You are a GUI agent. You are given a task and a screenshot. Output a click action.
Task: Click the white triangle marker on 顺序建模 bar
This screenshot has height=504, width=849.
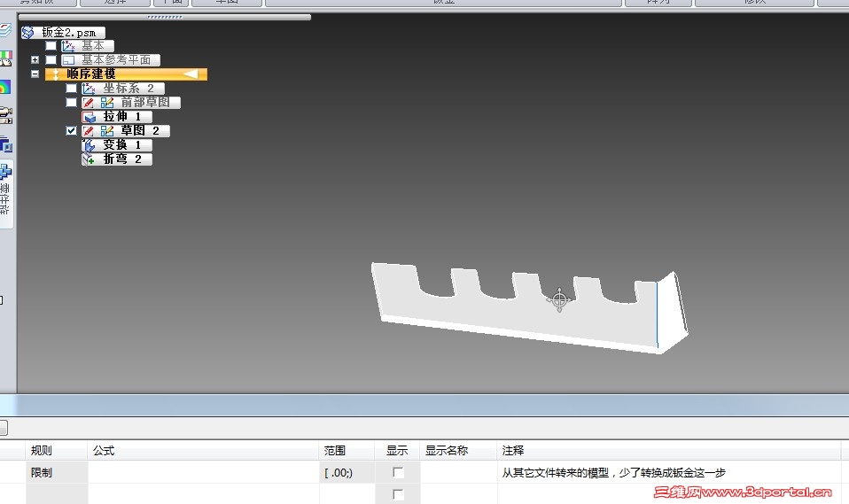coord(190,74)
